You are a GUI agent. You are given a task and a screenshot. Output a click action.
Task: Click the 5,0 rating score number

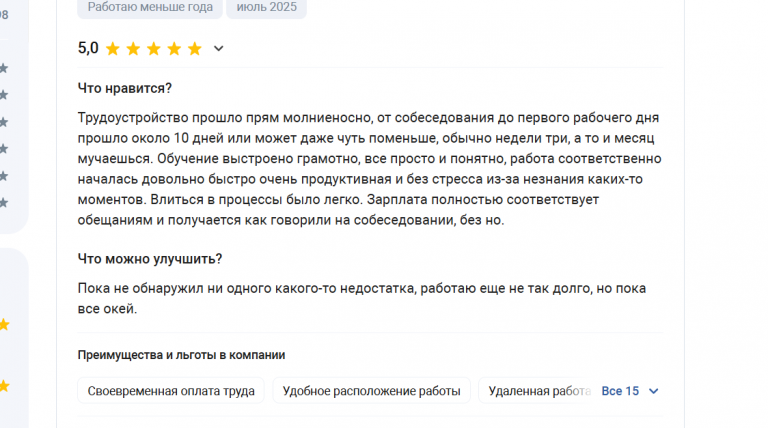pos(88,48)
